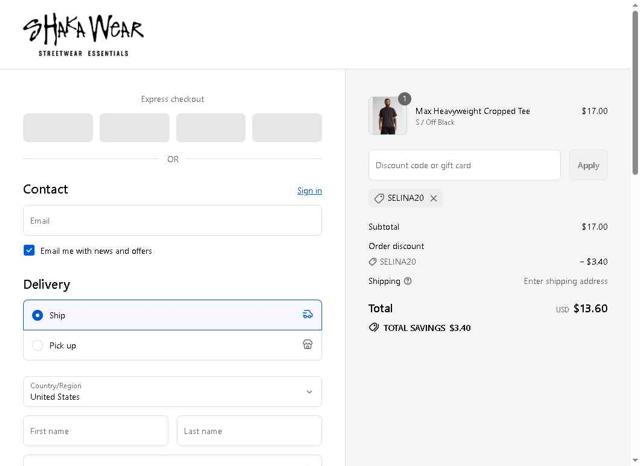Click the tag icon beside Total Savings
Image resolution: width=640 pixels, height=466 pixels.
[374, 327]
